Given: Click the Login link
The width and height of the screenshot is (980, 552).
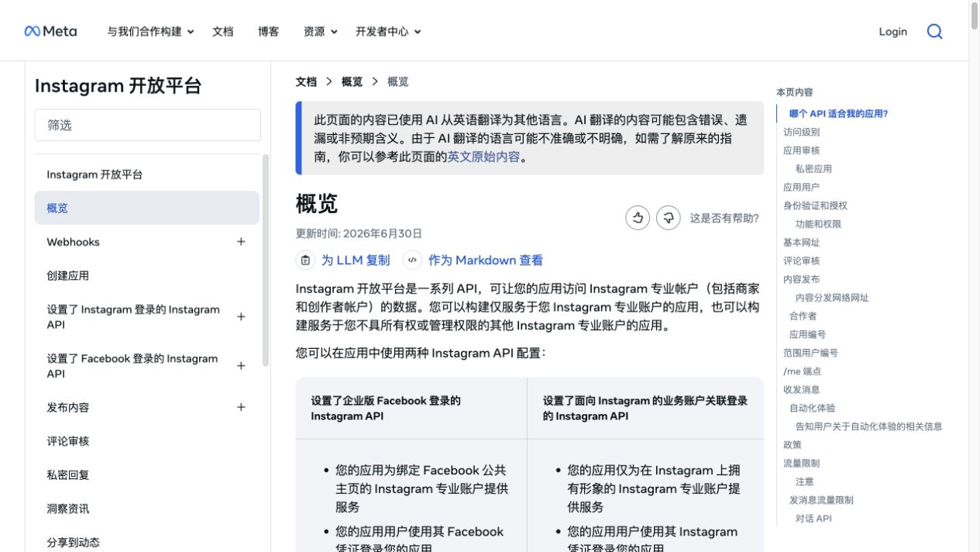Looking at the screenshot, I should pyautogui.click(x=892, y=31).
